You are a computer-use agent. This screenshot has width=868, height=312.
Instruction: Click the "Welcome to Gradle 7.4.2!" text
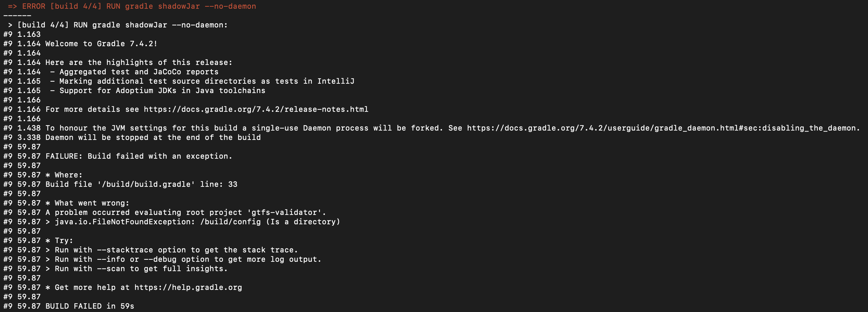pos(101,44)
